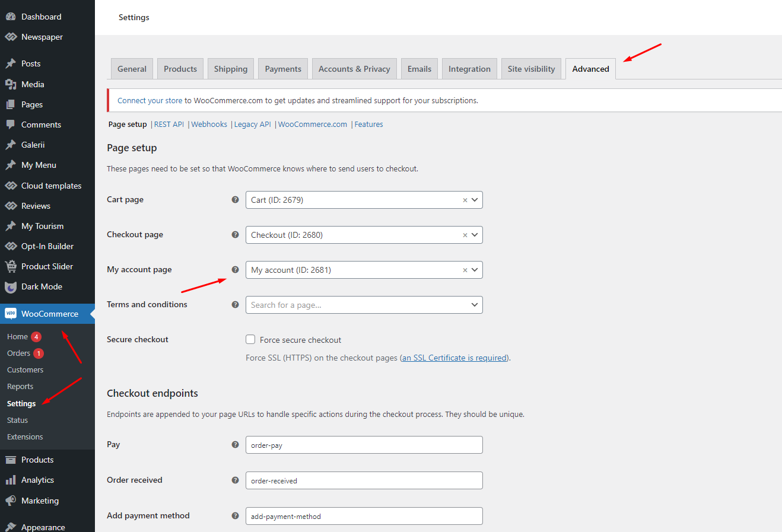This screenshot has height=532, width=782.
Task: Click the My Tourism pin icon
Action: 11,226
